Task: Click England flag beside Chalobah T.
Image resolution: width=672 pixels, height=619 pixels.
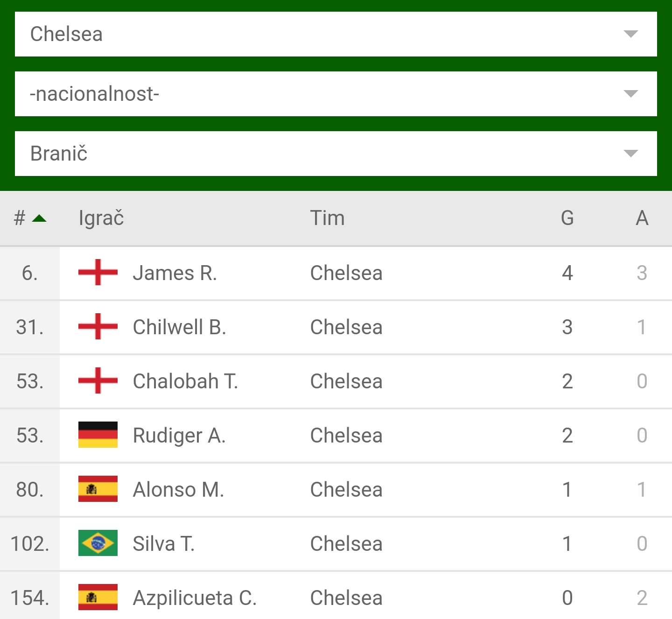Action: 98,381
